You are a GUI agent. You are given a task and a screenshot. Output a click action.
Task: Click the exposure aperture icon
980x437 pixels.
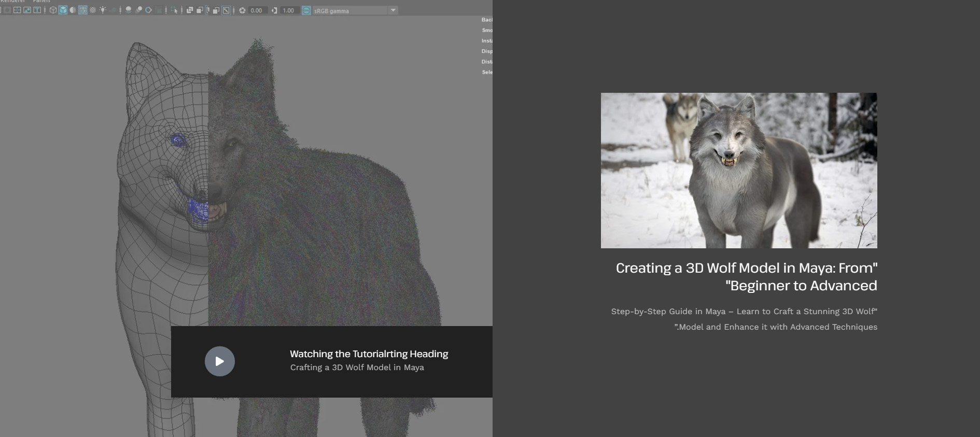tap(242, 10)
